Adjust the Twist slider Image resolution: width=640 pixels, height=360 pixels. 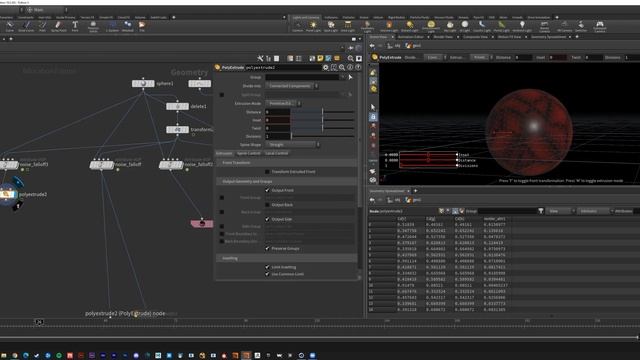[x=322, y=128]
